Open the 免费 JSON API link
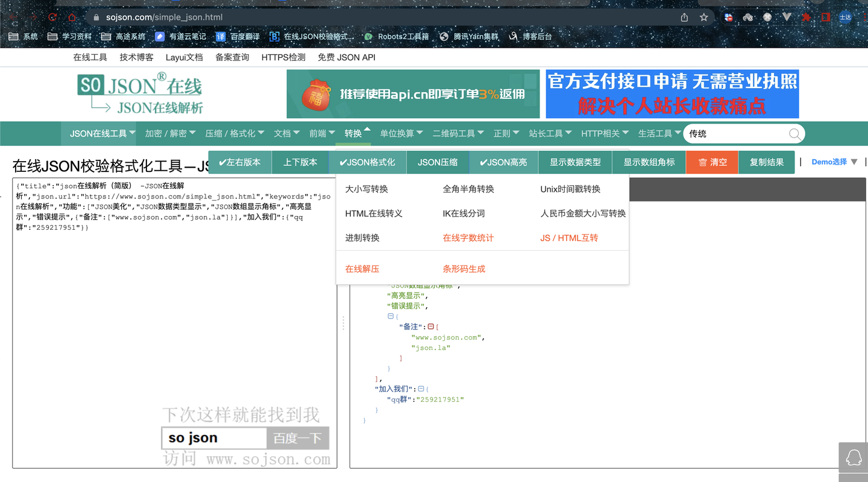Image resolution: width=868 pixels, height=482 pixels. point(347,57)
